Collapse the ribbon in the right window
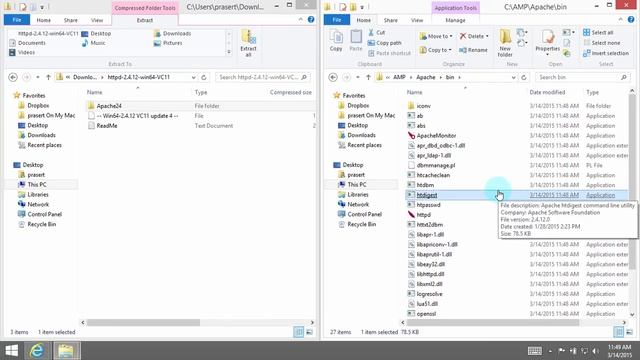The image size is (640, 360). coord(620,20)
